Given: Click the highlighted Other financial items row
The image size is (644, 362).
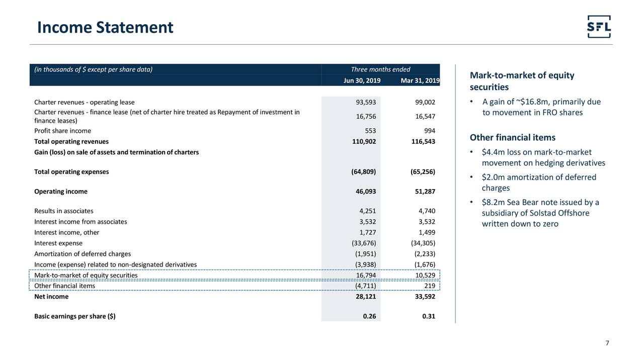Looking at the screenshot, I should click(x=64, y=286).
